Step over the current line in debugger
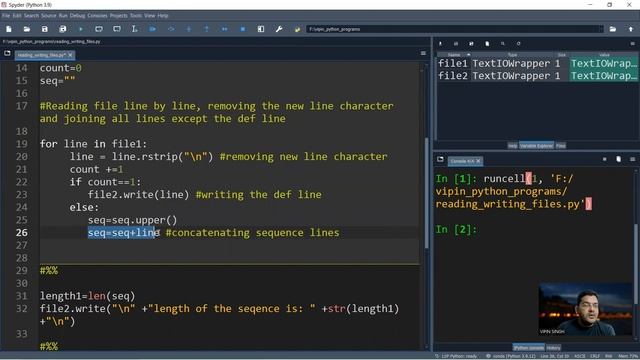The width and height of the screenshot is (640, 360). coord(171,29)
